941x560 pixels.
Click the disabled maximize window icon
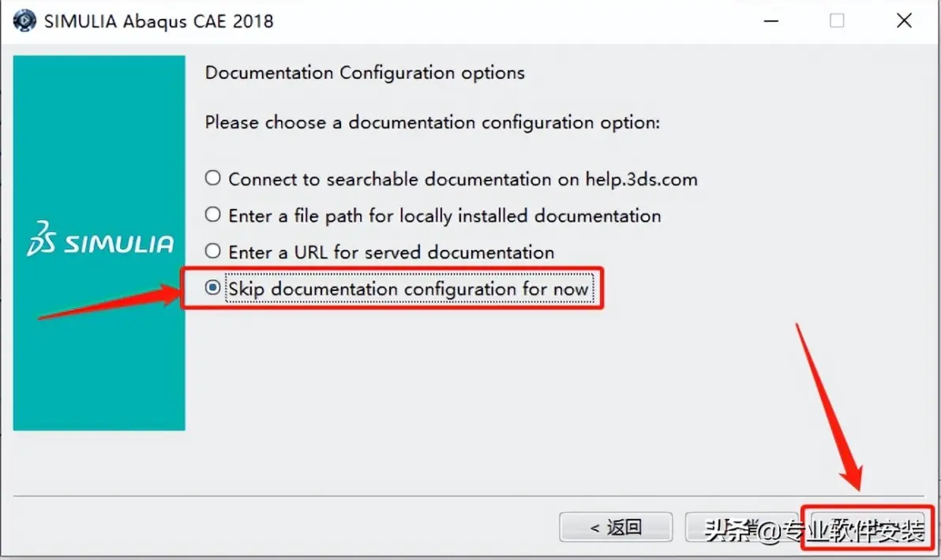click(837, 21)
